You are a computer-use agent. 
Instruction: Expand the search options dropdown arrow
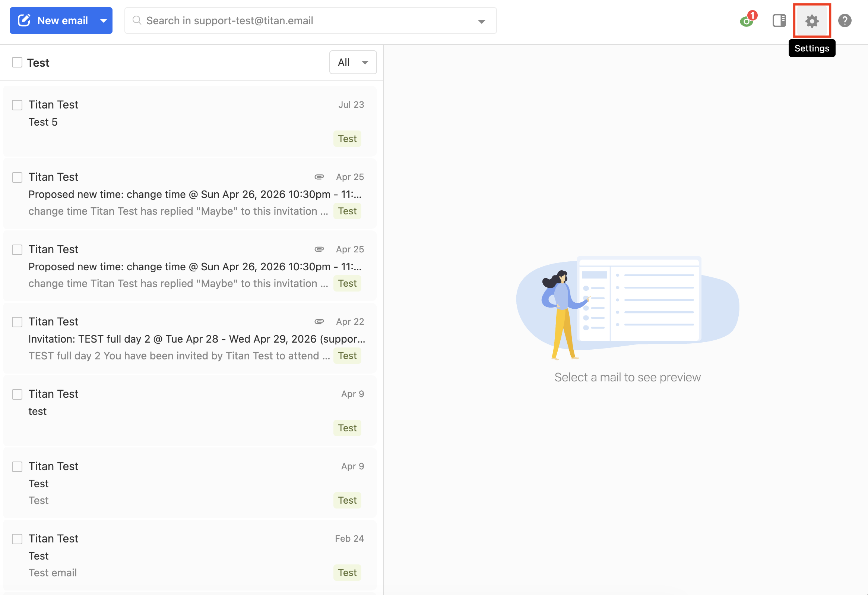coord(481,22)
